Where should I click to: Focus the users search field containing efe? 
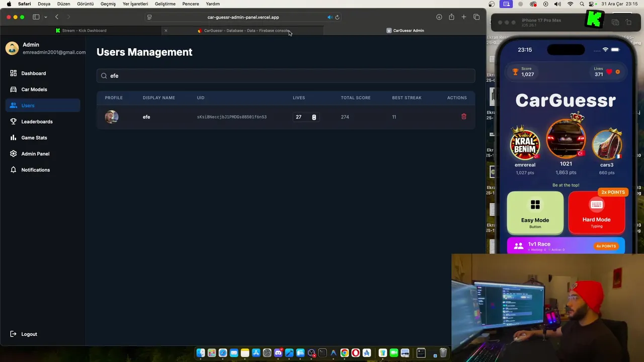point(286,76)
